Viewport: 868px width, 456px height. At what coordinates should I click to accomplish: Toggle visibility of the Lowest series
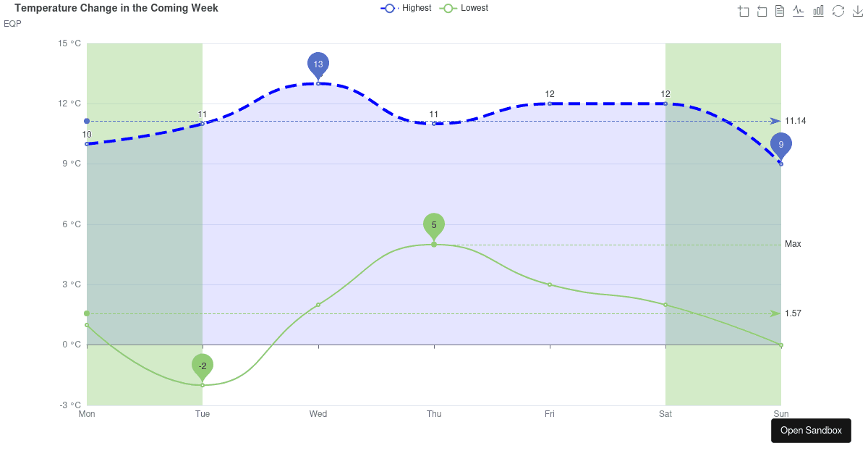474,8
